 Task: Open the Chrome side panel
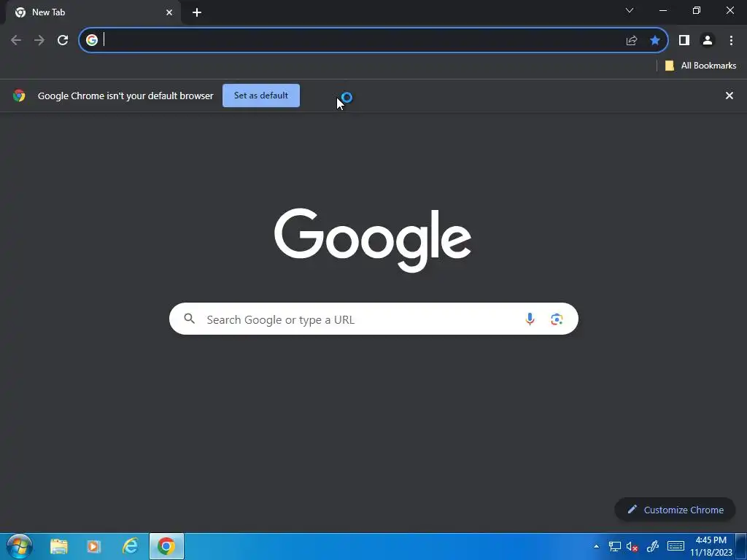pos(684,40)
